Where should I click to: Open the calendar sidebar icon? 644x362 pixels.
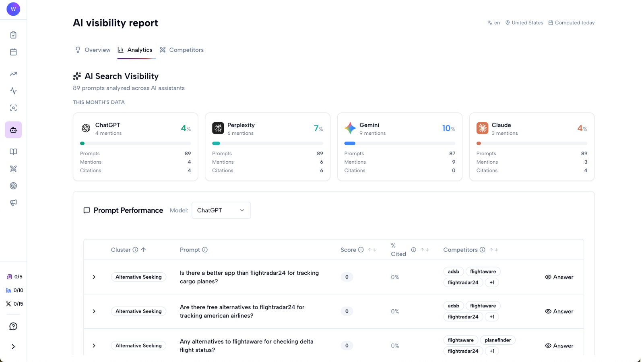pyautogui.click(x=13, y=52)
